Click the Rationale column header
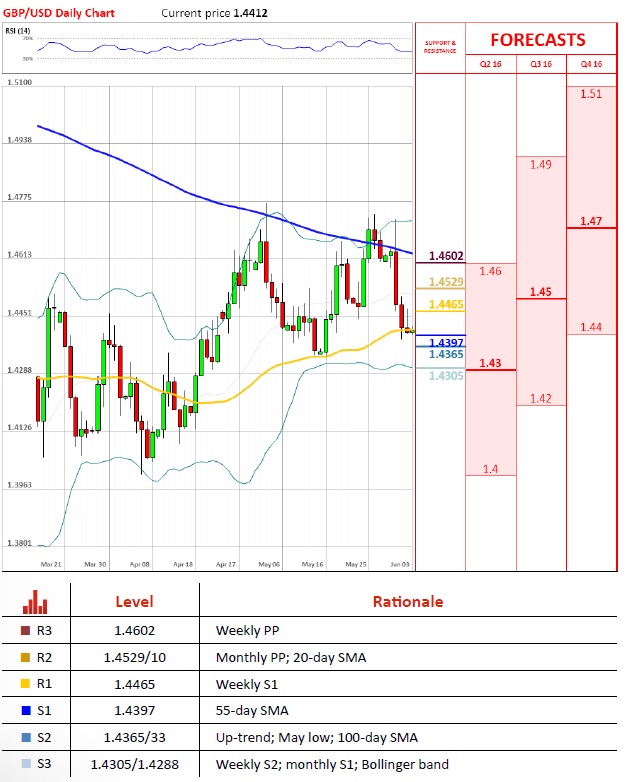 pyautogui.click(x=408, y=601)
